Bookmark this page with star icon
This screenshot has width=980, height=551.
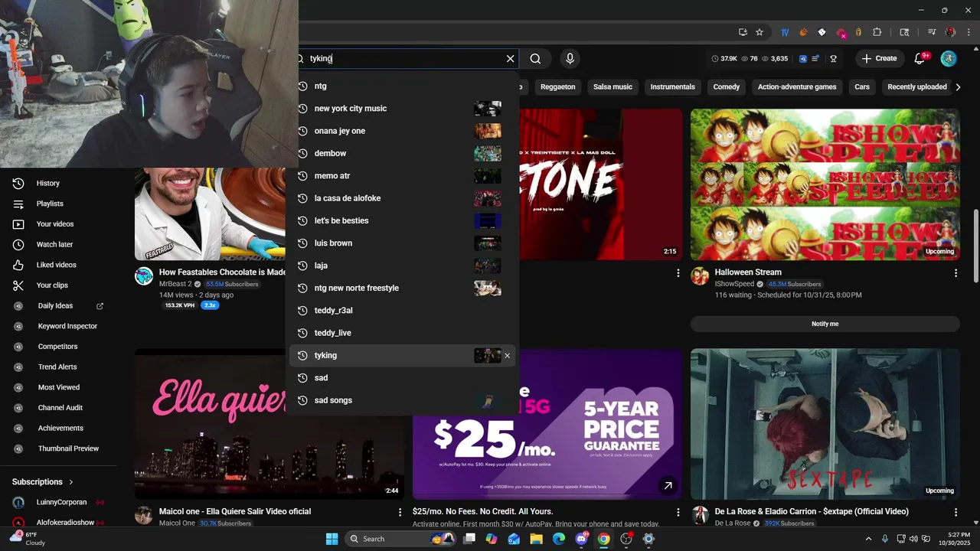pos(759,32)
